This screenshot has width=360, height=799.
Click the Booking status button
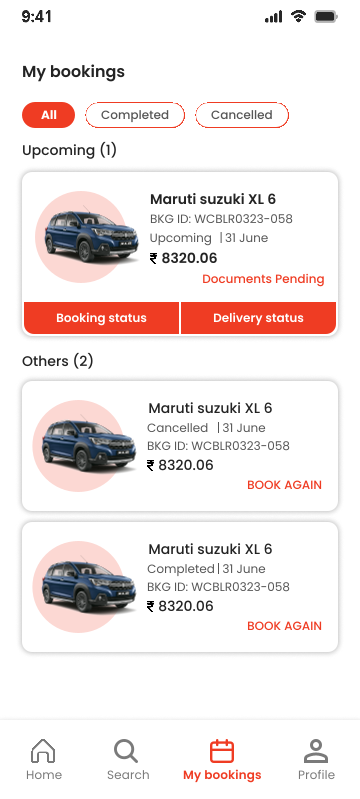101,318
